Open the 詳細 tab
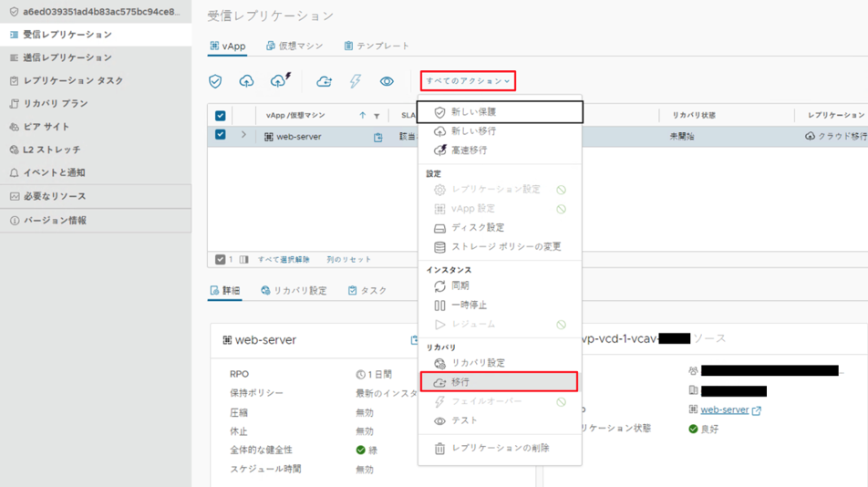Viewport: 868px width, 487px height. 224,290
